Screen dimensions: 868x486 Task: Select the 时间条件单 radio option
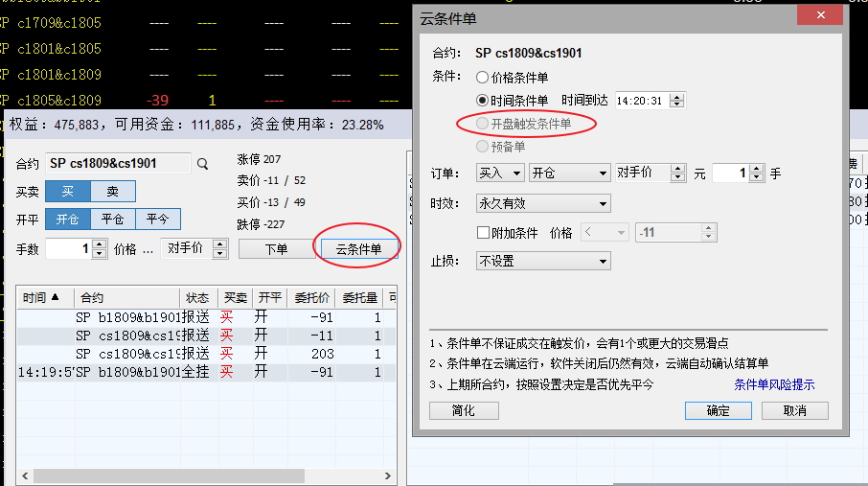coord(482,100)
